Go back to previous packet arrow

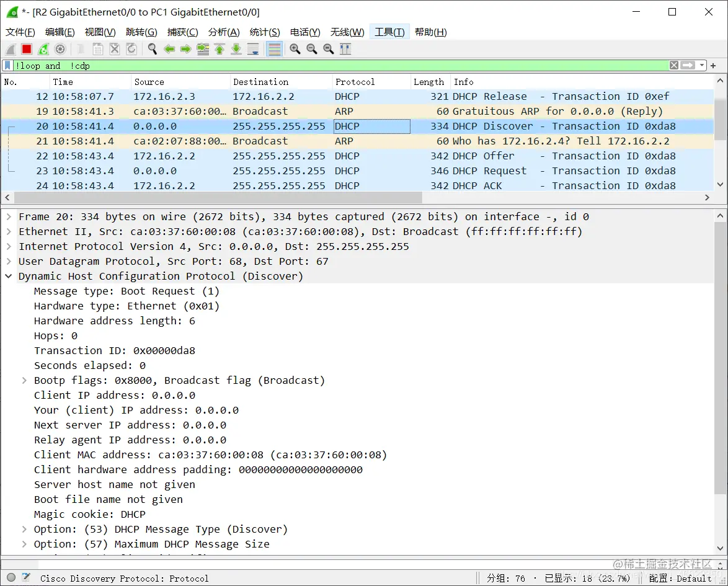click(169, 49)
